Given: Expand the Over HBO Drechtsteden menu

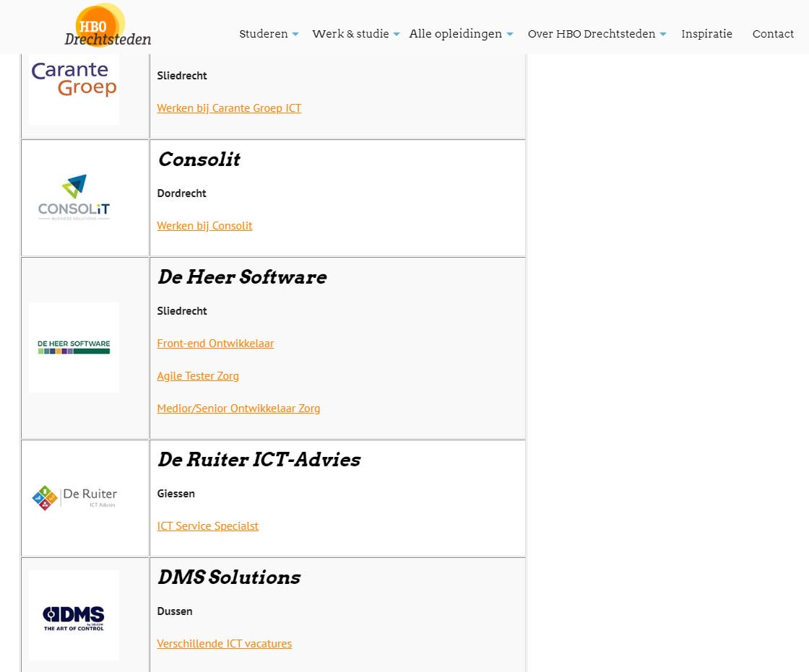Looking at the screenshot, I should [x=597, y=34].
